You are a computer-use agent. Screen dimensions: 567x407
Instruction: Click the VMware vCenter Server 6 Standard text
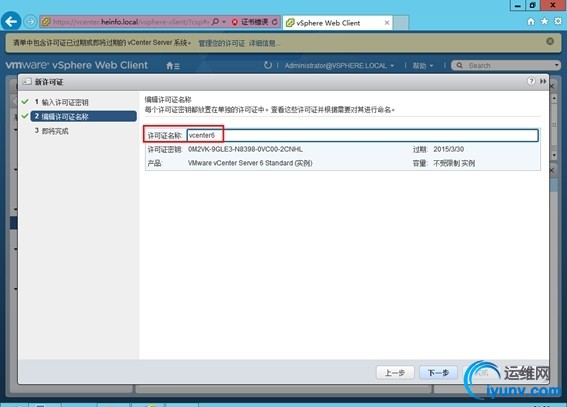(x=250, y=163)
